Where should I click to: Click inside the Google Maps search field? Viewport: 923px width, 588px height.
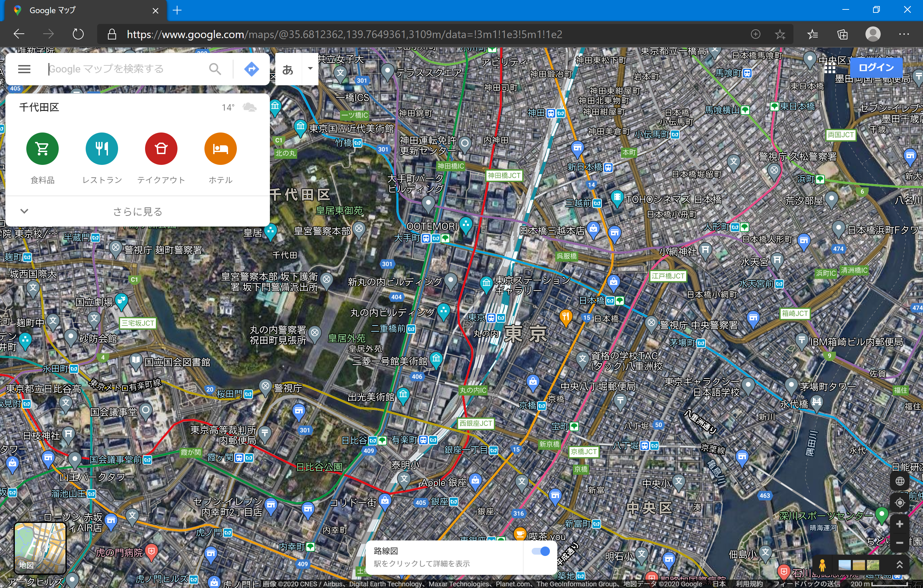coord(123,69)
